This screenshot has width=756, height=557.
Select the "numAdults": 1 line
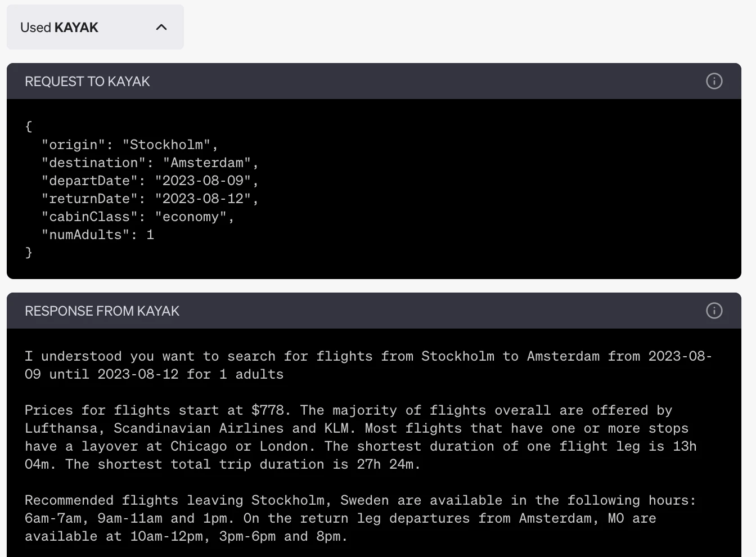click(97, 235)
